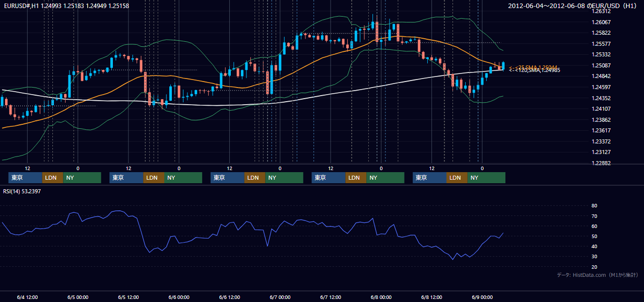Select the RSI axis value 20
The height and width of the screenshot is (302, 644).
pos(595,267)
